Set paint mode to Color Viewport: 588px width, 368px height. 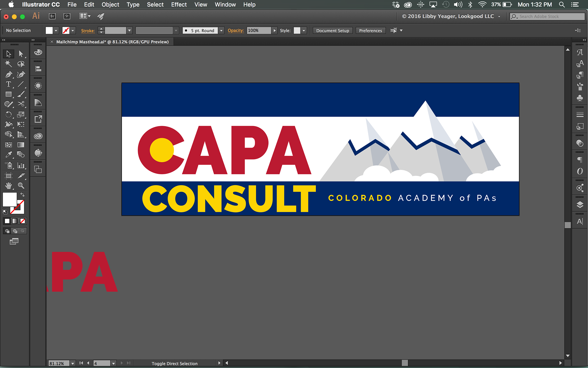(x=7, y=221)
